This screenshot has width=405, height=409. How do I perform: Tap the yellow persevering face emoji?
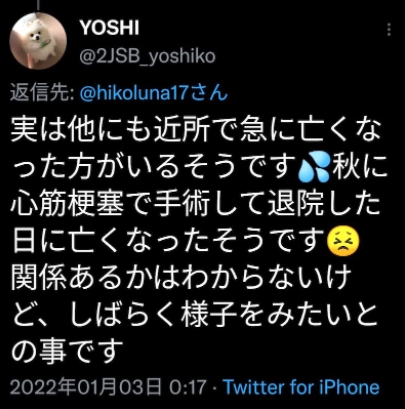(x=343, y=242)
